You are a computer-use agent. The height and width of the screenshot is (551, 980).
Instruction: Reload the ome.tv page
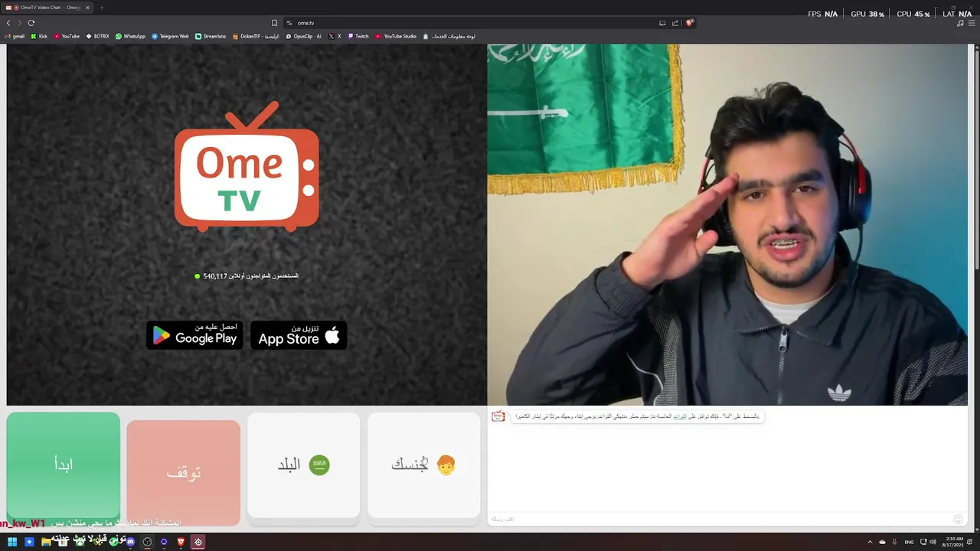pyautogui.click(x=31, y=23)
